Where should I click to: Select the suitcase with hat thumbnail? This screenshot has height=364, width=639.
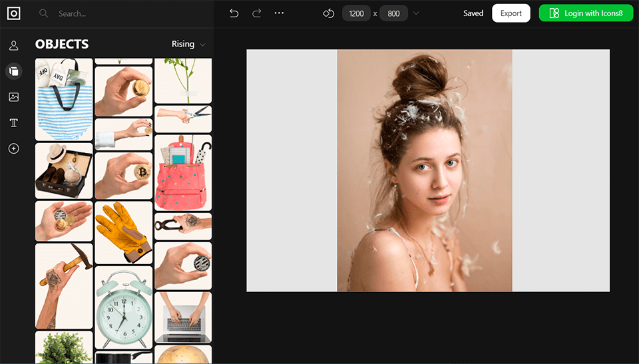point(64,171)
